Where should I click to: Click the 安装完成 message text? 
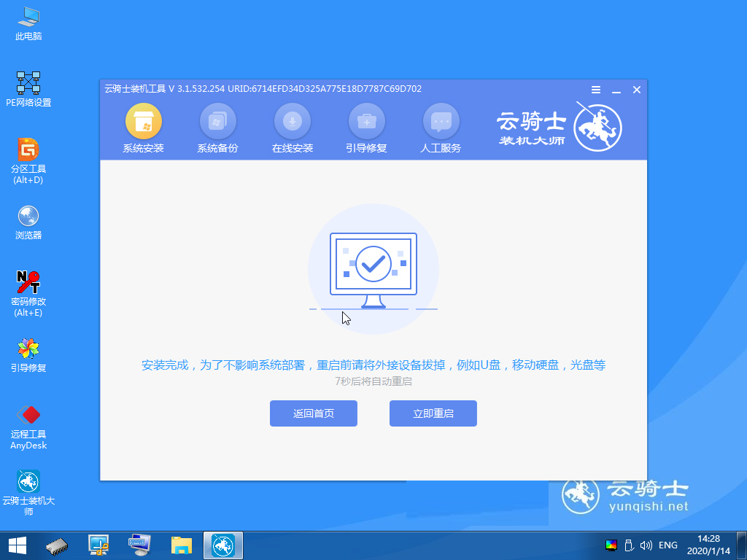click(x=373, y=365)
